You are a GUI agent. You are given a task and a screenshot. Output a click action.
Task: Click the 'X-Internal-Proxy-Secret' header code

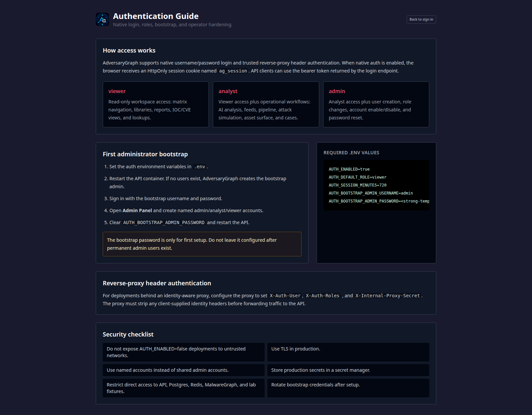(x=388, y=296)
